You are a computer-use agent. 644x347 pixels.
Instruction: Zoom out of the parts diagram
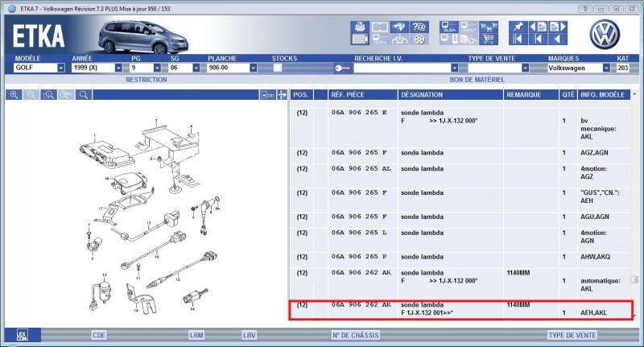31,95
